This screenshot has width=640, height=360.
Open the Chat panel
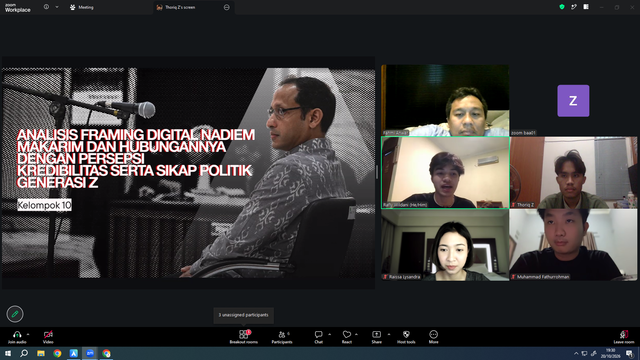318,337
